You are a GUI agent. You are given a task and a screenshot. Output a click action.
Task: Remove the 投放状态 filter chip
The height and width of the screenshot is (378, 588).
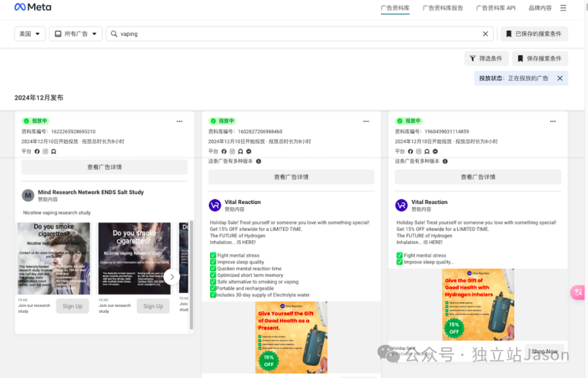coord(560,78)
